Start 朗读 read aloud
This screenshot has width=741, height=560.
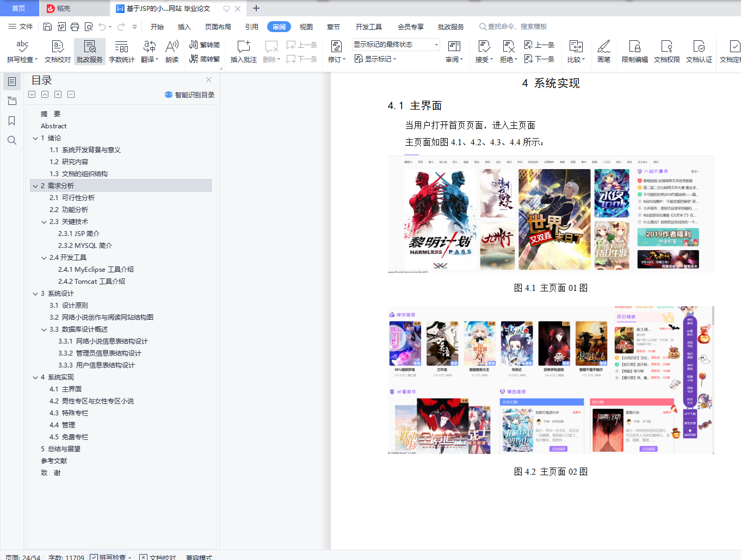(x=172, y=52)
